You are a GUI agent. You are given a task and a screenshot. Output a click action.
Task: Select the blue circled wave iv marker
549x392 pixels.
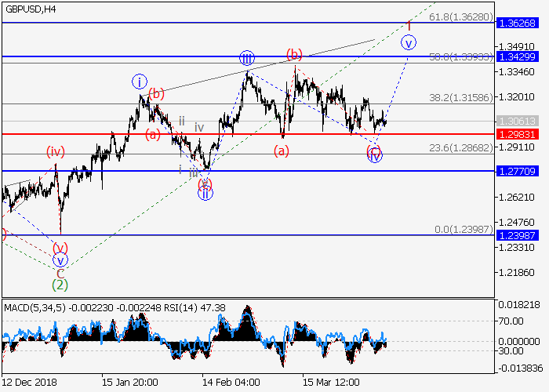click(x=375, y=155)
